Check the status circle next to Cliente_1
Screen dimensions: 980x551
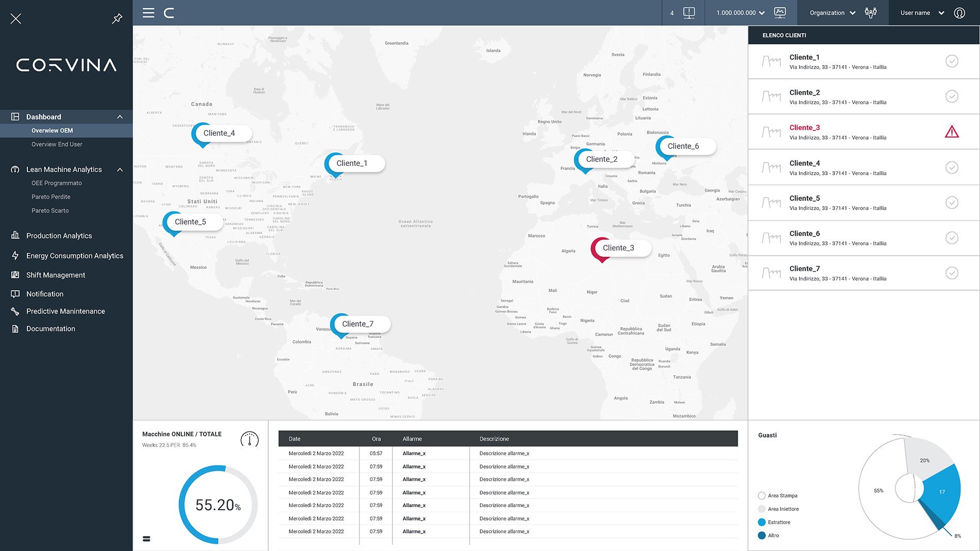pyautogui.click(x=952, y=61)
